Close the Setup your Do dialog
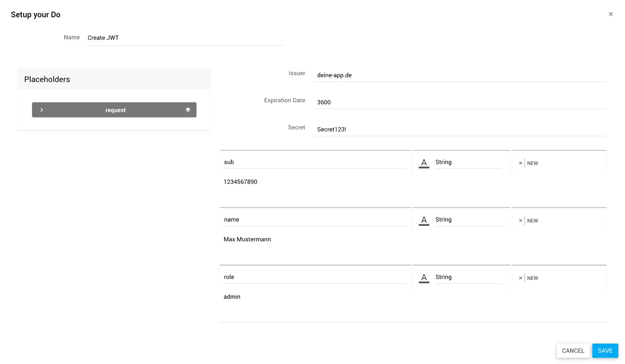Viewport: 625px width, 364px height. pyautogui.click(x=610, y=14)
